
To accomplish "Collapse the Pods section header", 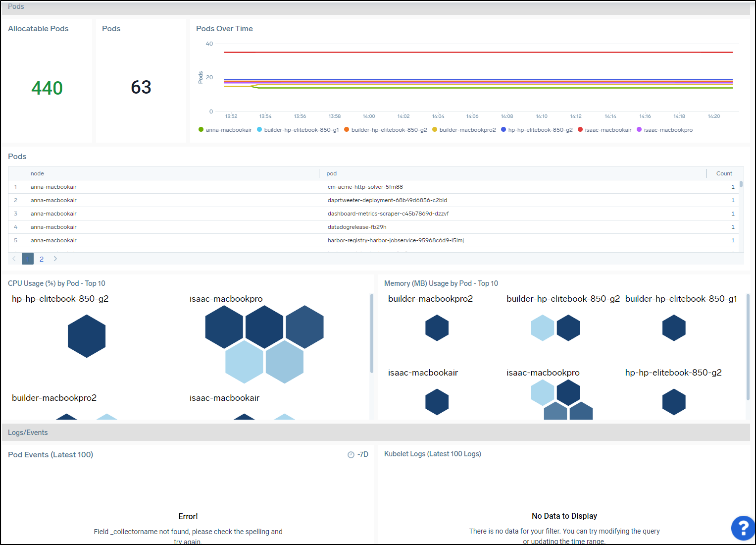I will click(376, 7).
